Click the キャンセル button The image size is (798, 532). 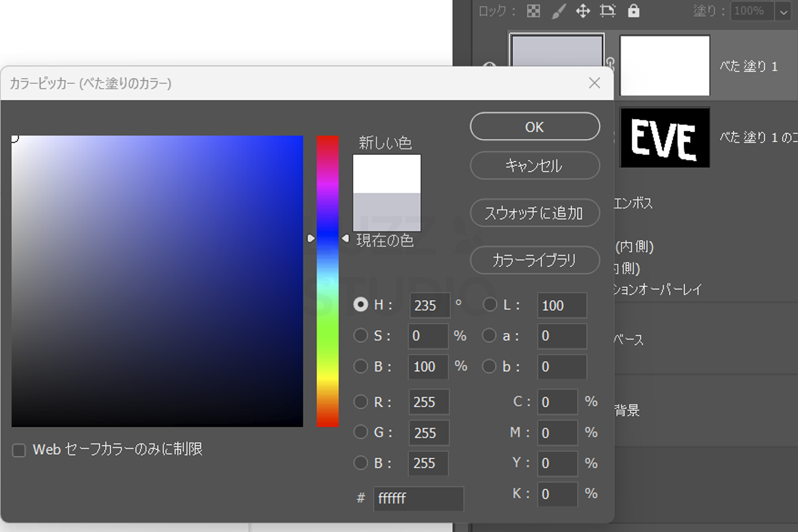coord(534,166)
